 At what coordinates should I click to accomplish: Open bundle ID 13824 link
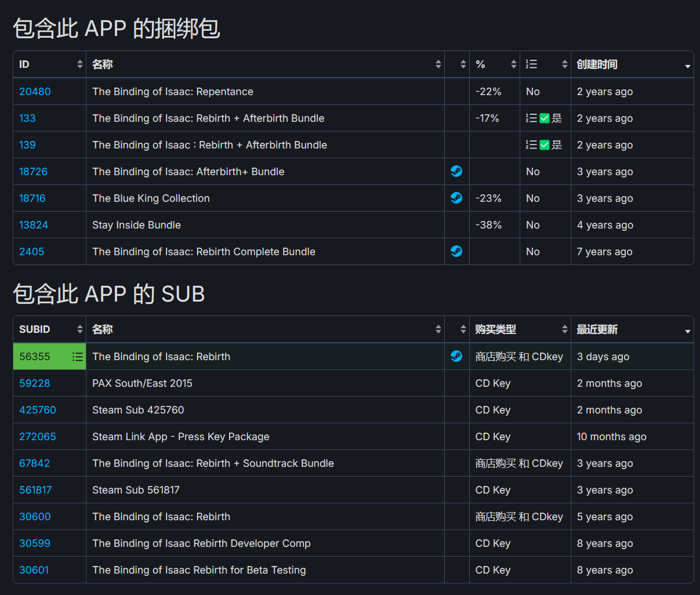[34, 225]
